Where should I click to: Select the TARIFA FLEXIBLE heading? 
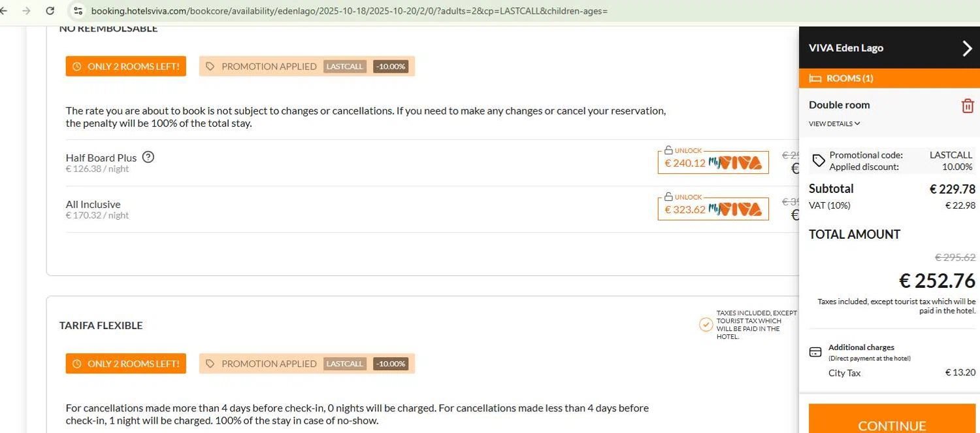[101, 325]
